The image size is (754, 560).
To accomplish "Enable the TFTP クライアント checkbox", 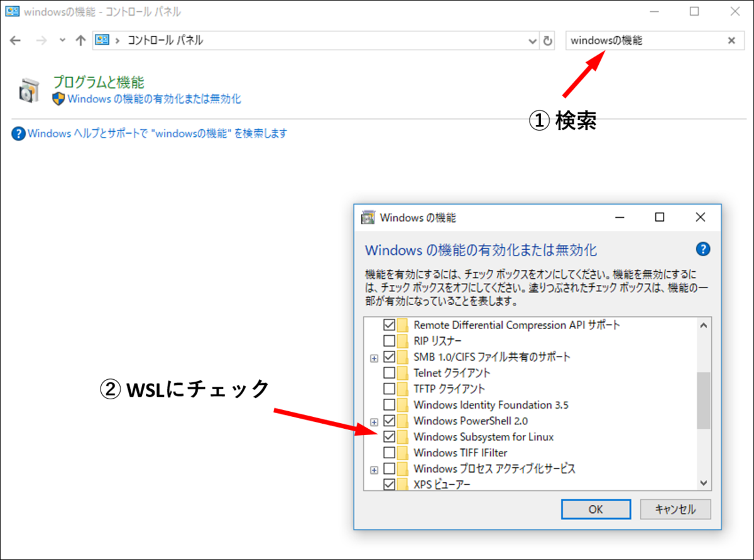I will 390,389.
